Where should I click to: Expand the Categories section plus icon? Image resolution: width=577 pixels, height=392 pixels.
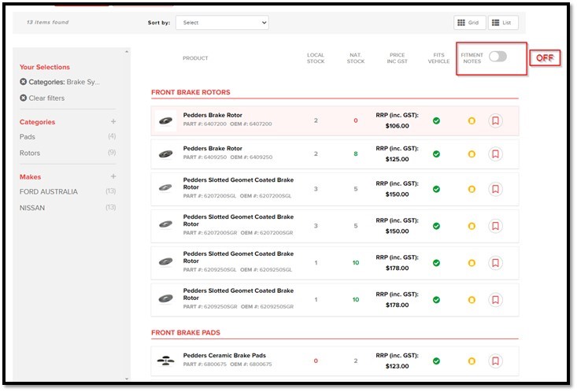click(113, 121)
